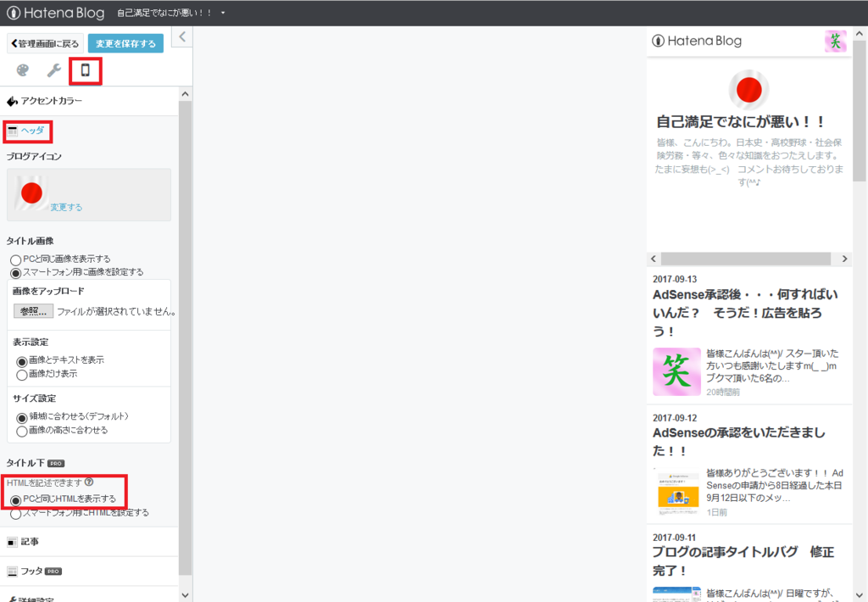Click the sidebar scrollbar down arrow
This screenshot has height=602, width=868.
point(185,595)
